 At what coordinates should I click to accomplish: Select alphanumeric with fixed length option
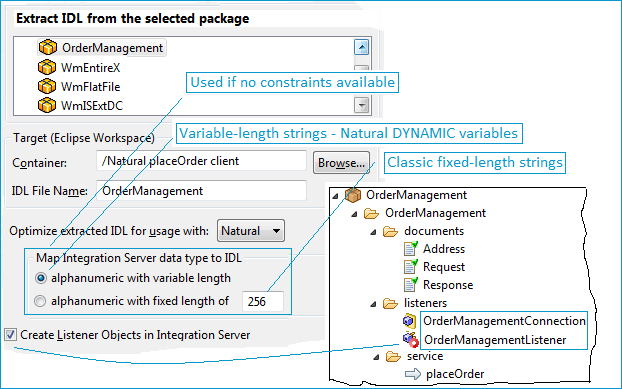(40, 301)
